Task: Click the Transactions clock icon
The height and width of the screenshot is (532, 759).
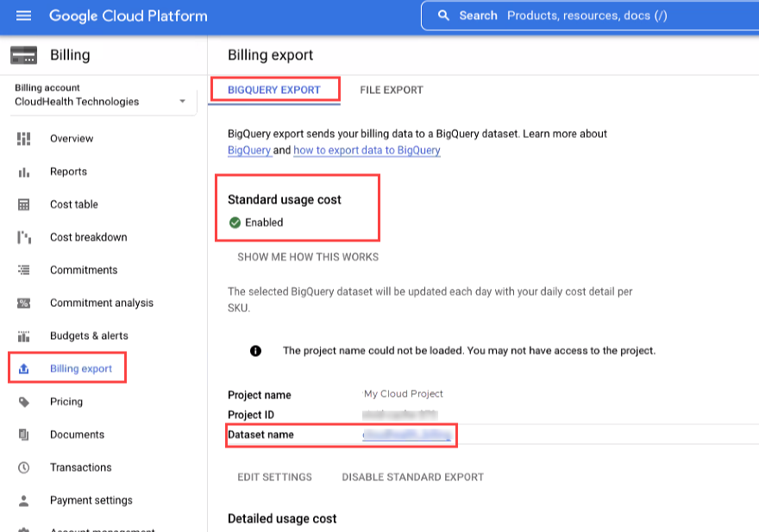Action: pos(24,467)
